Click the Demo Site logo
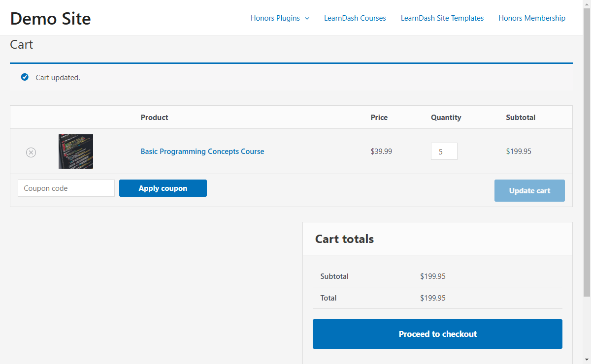Image resolution: width=591 pixels, height=364 pixels. (50, 18)
